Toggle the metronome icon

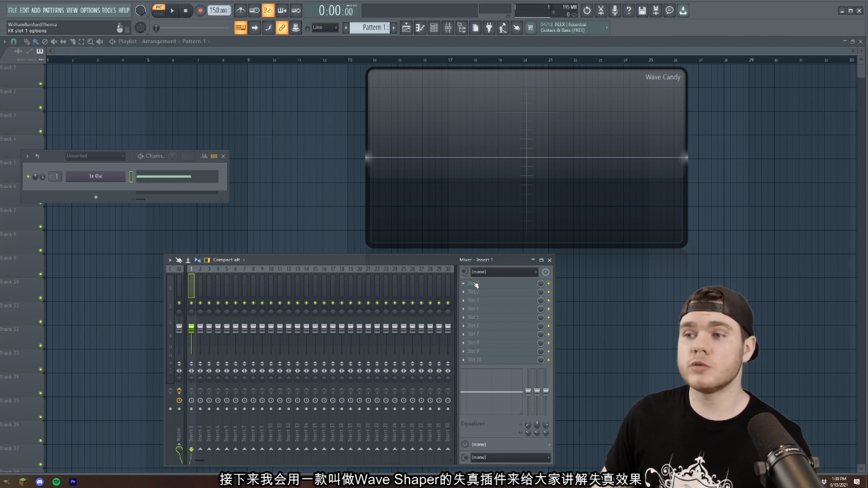pyautogui.click(x=241, y=11)
